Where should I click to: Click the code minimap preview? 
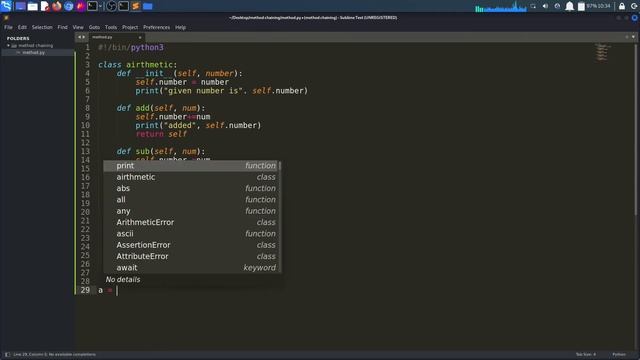[602, 52]
